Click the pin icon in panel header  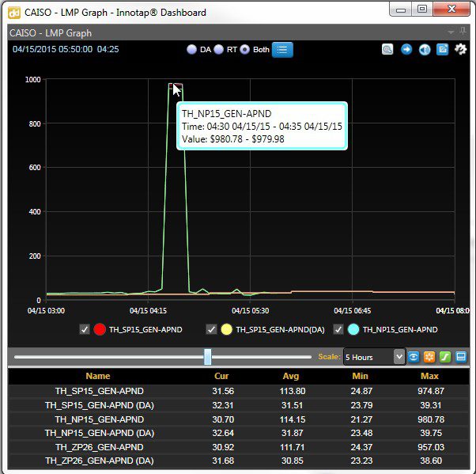[x=463, y=31]
